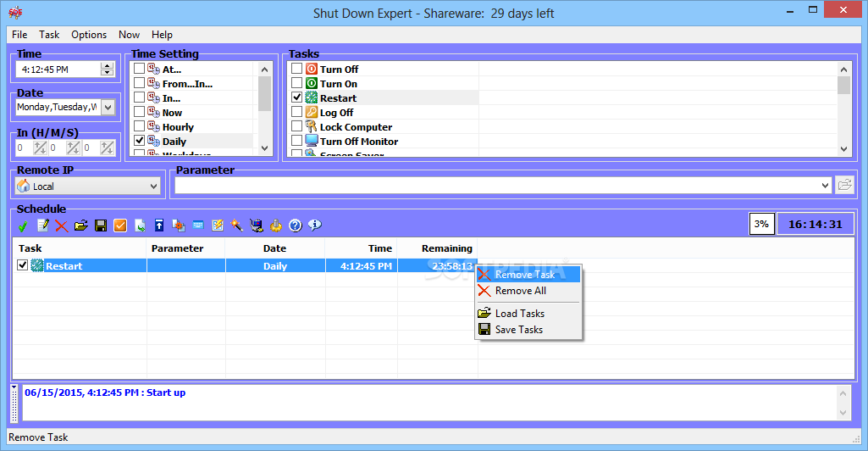The height and width of the screenshot is (451, 868).
Task: Click the Date column header
Action: click(x=275, y=248)
